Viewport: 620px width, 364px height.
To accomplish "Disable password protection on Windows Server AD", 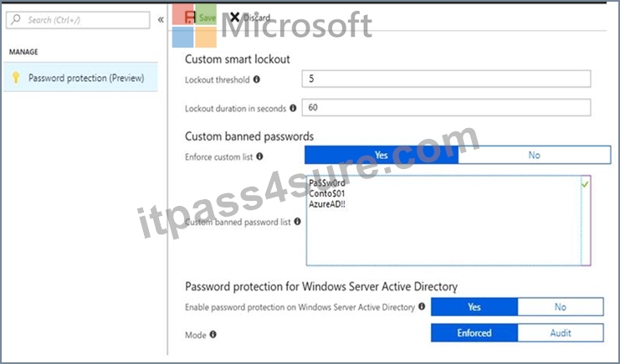I will (561, 307).
